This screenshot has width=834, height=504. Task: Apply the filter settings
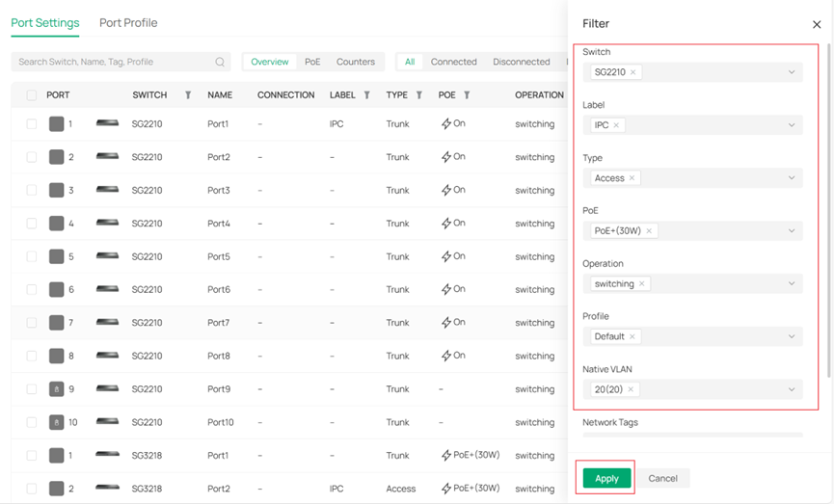pyautogui.click(x=606, y=478)
